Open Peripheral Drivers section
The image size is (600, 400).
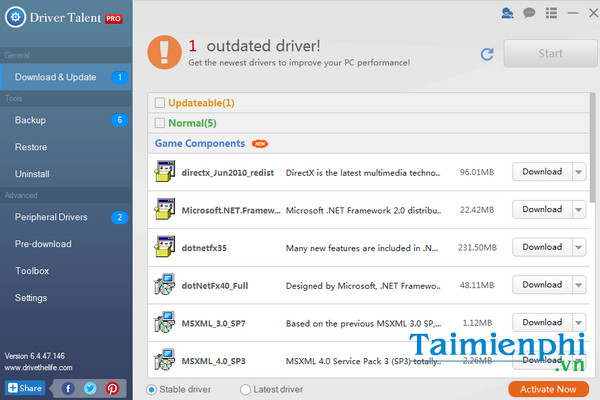tap(66, 217)
